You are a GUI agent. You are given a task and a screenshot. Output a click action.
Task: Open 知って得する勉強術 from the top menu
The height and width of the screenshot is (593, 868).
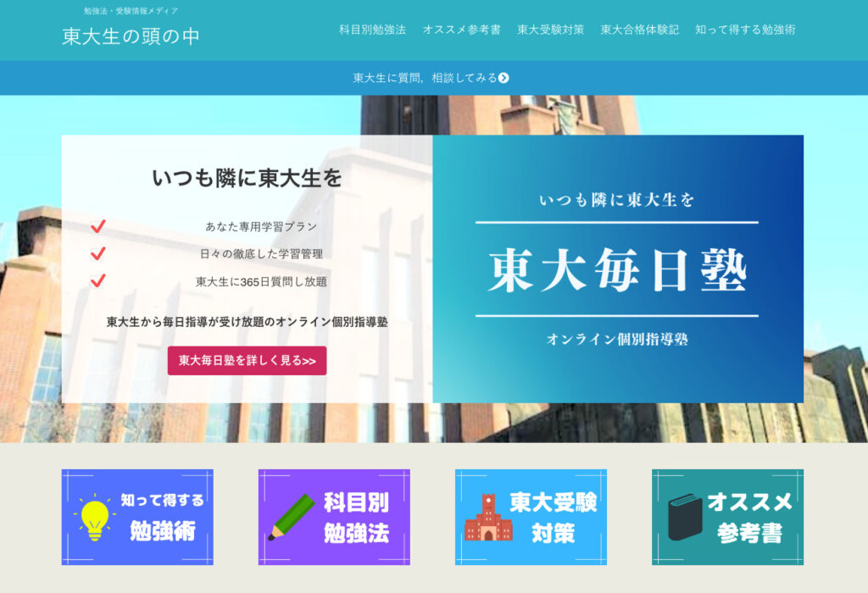tap(745, 30)
